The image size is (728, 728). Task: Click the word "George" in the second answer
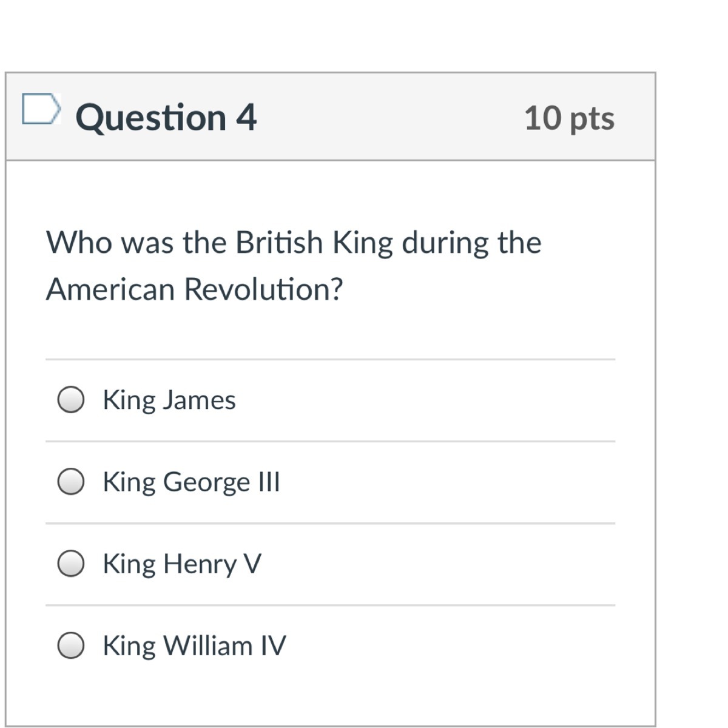tap(206, 482)
